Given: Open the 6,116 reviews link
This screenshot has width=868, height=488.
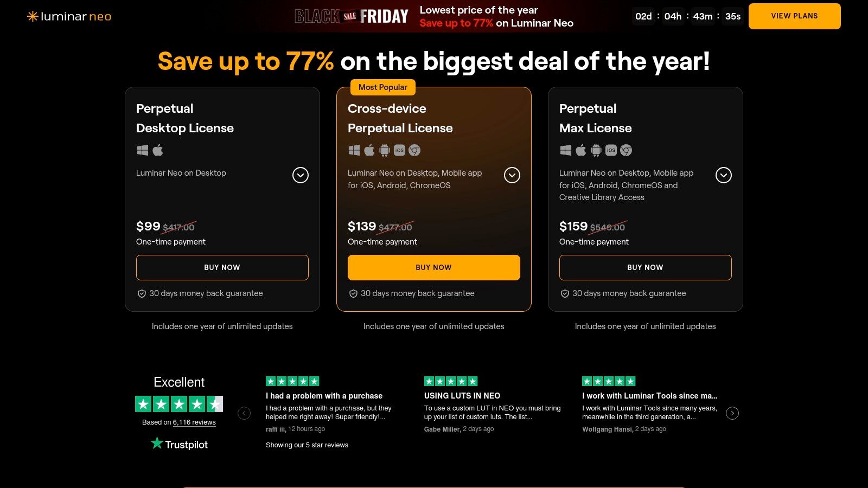Looking at the screenshot, I should [194, 422].
